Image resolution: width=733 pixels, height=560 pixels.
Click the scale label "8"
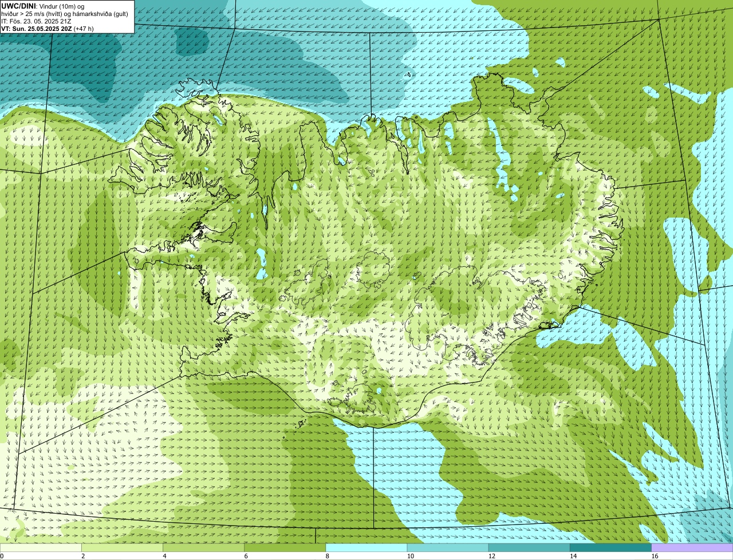pyautogui.click(x=327, y=556)
